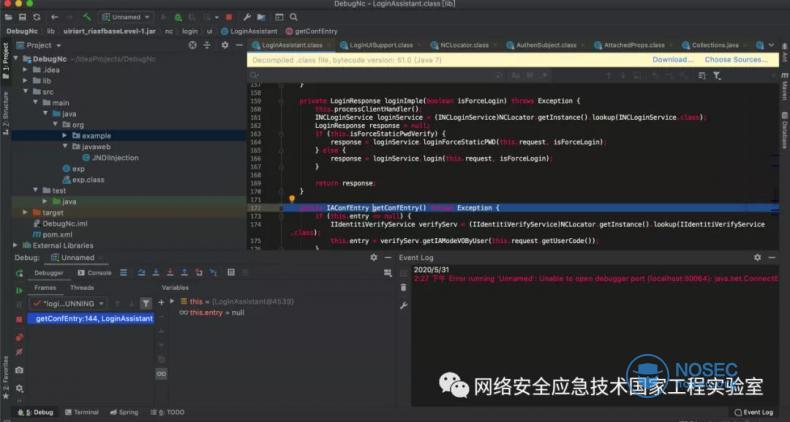Expand the target folder
This screenshot has width=790, height=422.
(25, 213)
